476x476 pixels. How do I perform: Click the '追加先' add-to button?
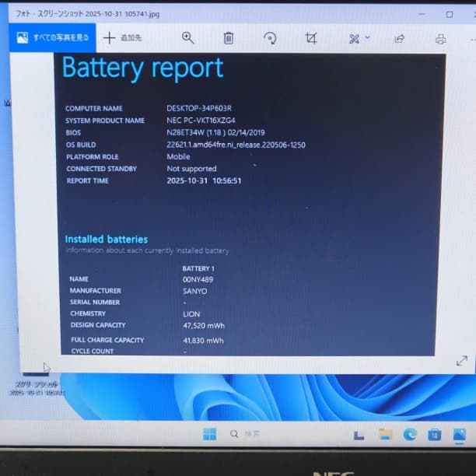click(123, 38)
